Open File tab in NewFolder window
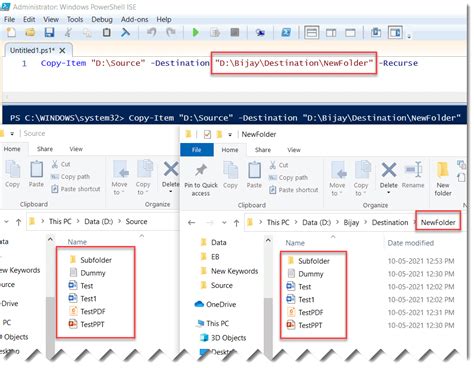This screenshot has height=368, width=474. pyautogui.click(x=197, y=150)
